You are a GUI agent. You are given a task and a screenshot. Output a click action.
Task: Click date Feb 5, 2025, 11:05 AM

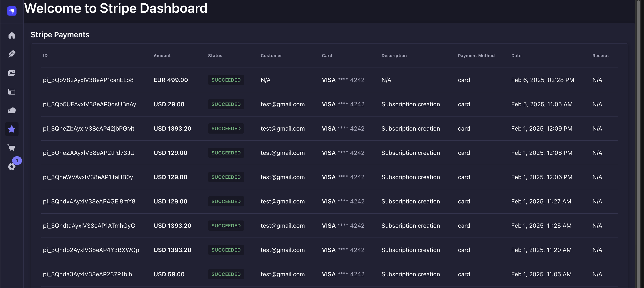pos(542,104)
